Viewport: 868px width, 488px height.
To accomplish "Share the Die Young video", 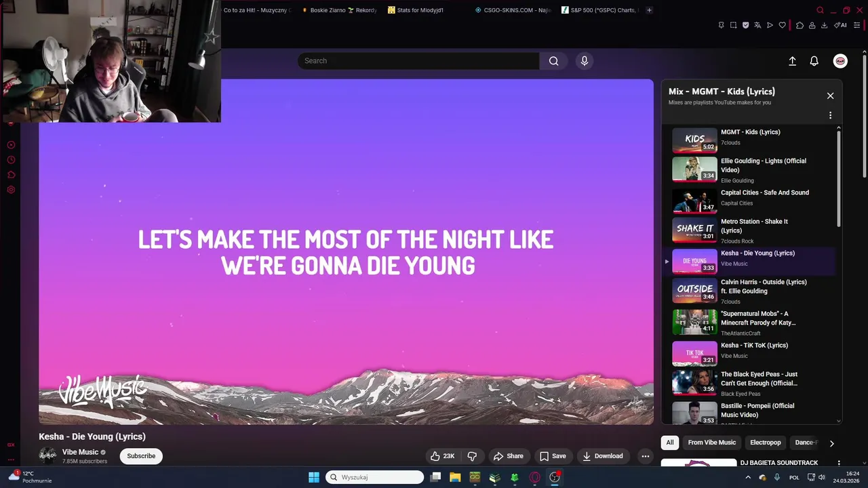I will (509, 456).
